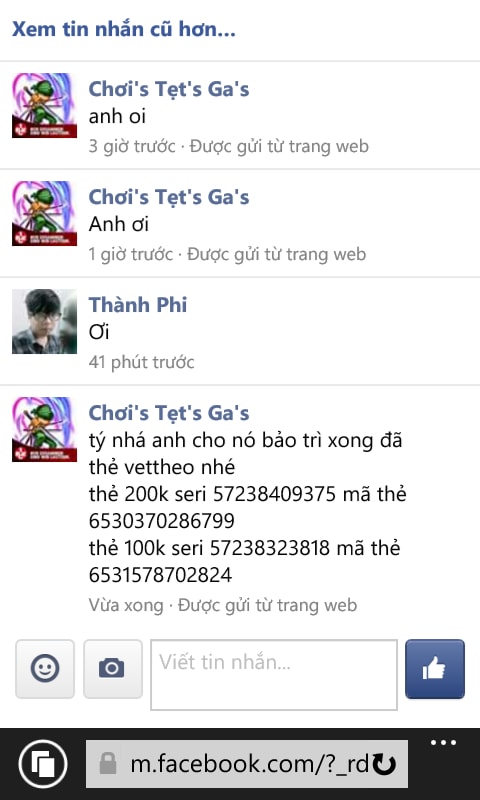Open the browser three-dots menu
Viewport: 480px width, 800px height.
[443, 743]
